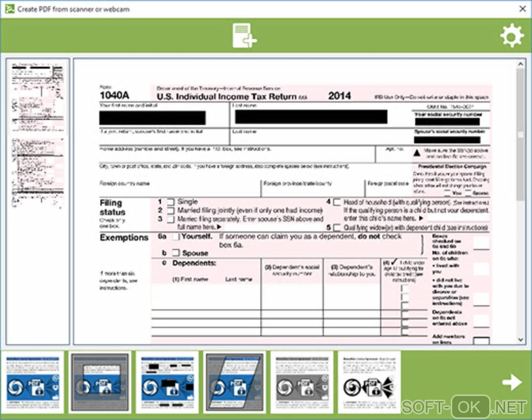
Task: Check the Married filing separately box
Action: pos(171,219)
